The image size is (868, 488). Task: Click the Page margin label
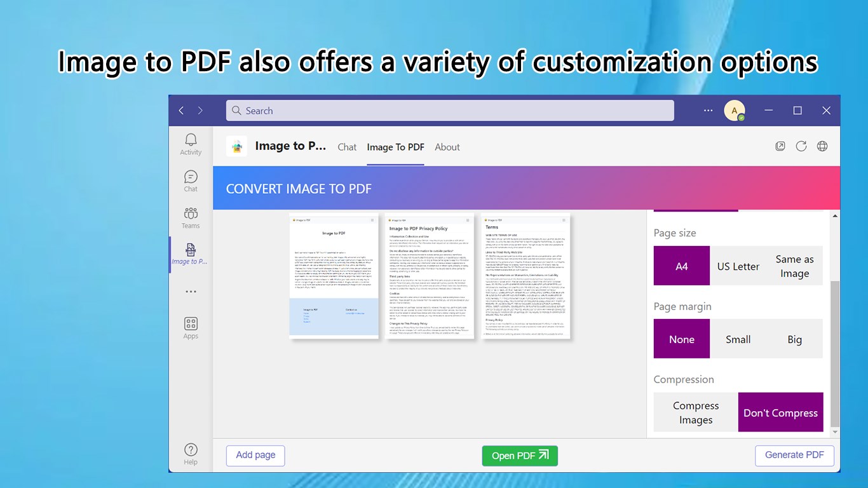[x=682, y=306]
